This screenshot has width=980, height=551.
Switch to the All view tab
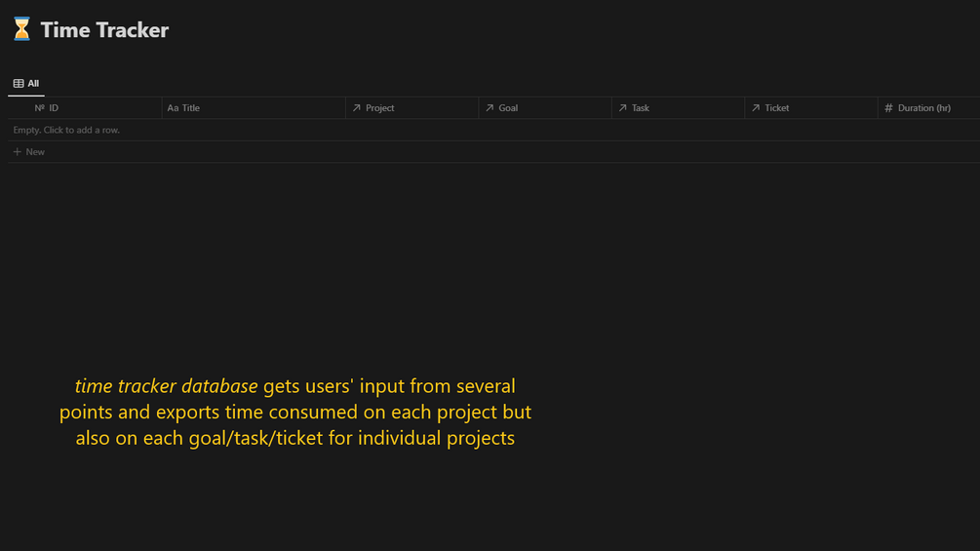coord(26,84)
